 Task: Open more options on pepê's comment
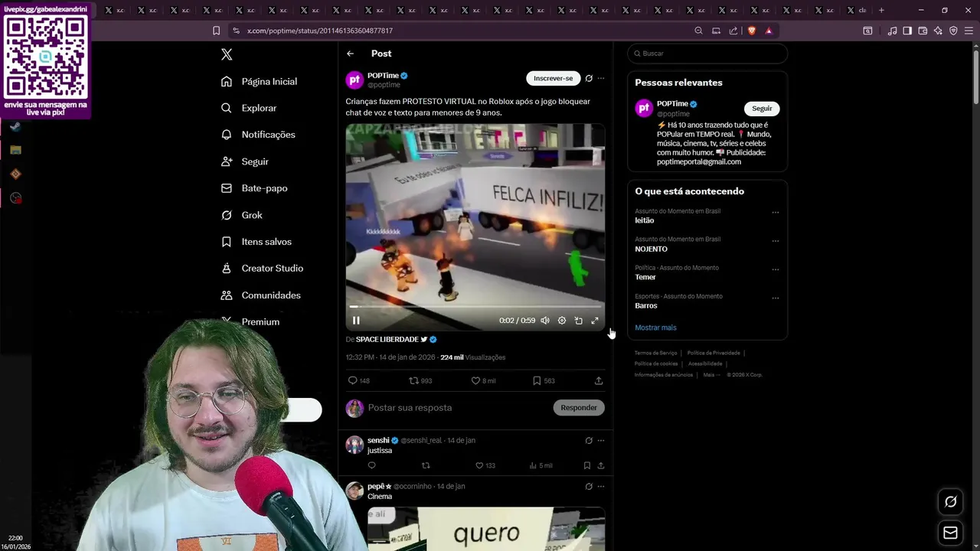[x=601, y=487]
